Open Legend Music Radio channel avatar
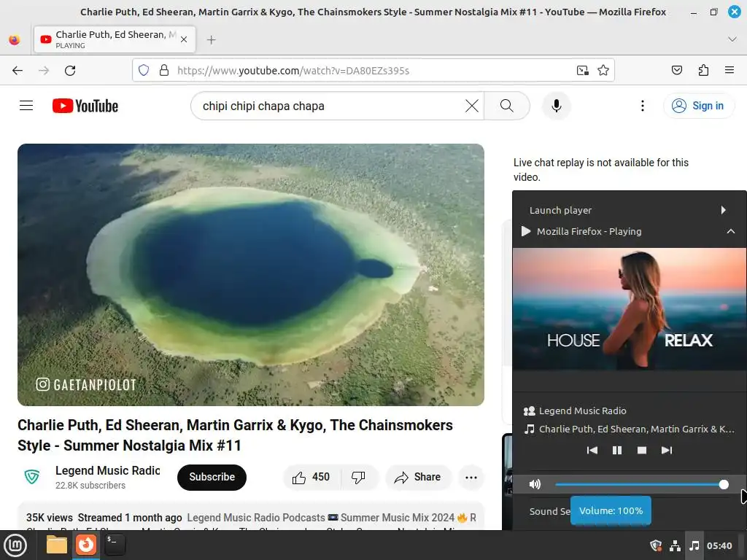Image resolution: width=747 pixels, height=560 pixels. [x=32, y=477]
